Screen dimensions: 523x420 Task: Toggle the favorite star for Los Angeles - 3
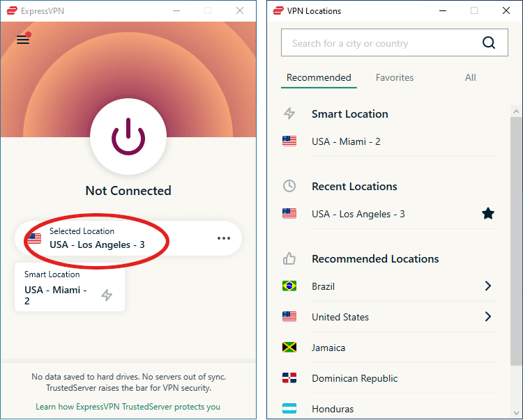point(488,214)
